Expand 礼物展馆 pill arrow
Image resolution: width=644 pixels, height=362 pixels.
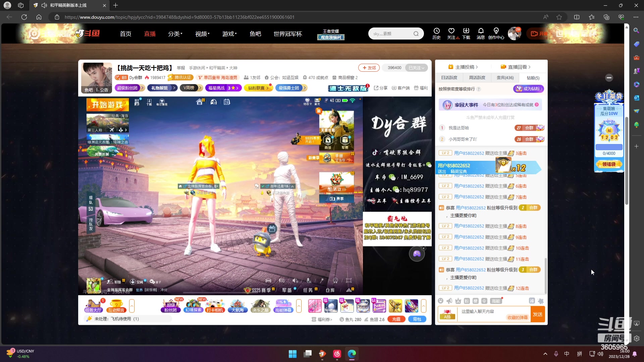pos(174,88)
